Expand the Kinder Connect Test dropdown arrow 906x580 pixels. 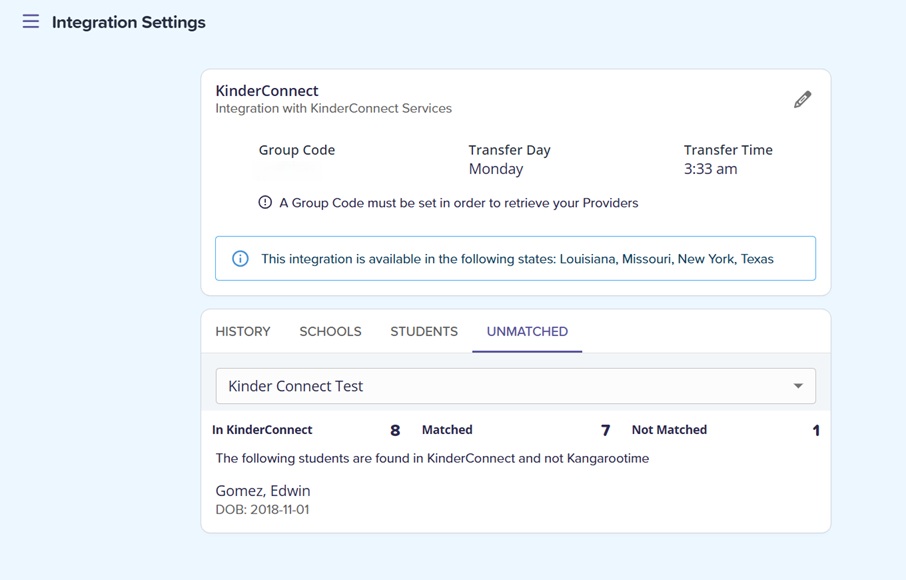[797, 386]
